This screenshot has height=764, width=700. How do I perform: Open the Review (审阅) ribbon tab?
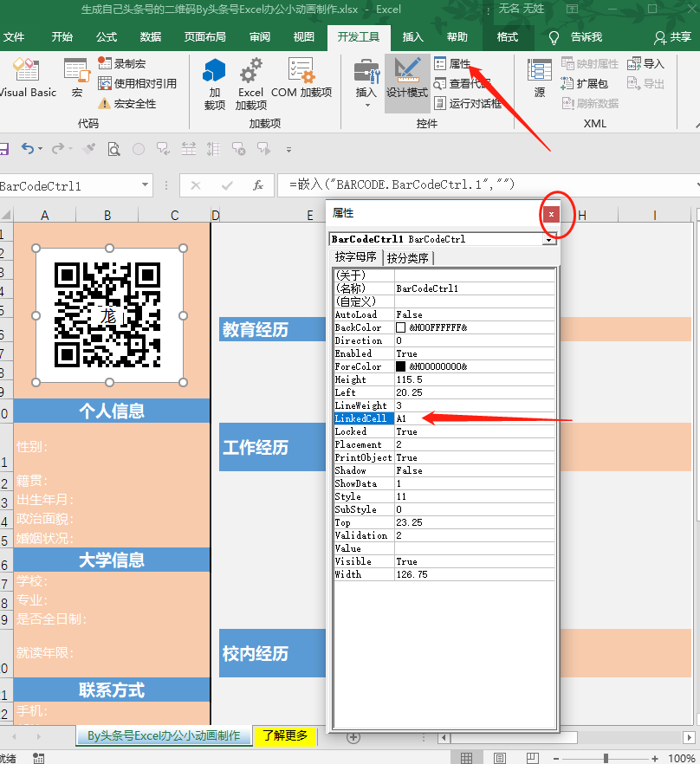(260, 37)
